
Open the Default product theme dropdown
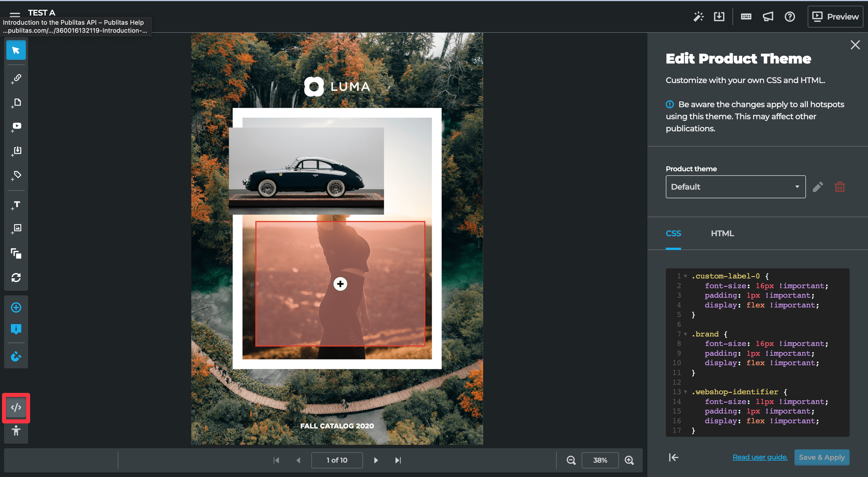coord(735,187)
